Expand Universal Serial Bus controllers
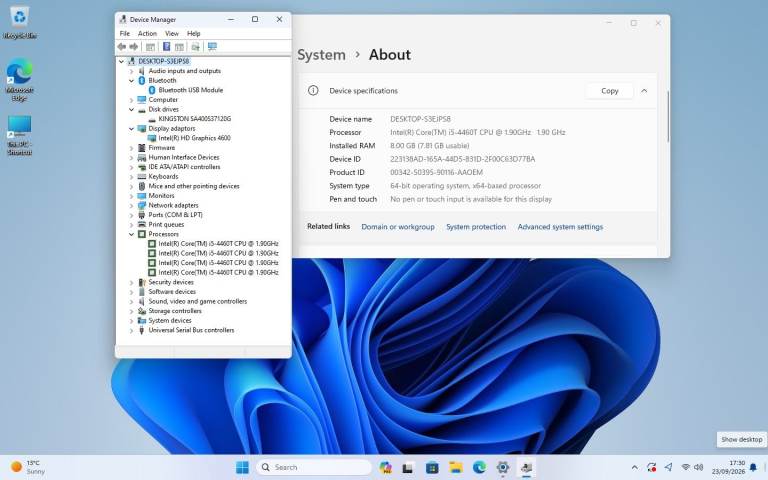768x480 pixels. 131,331
